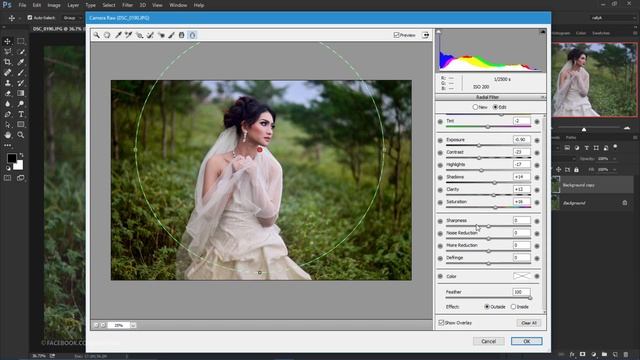Select the Pen tool

point(7,114)
